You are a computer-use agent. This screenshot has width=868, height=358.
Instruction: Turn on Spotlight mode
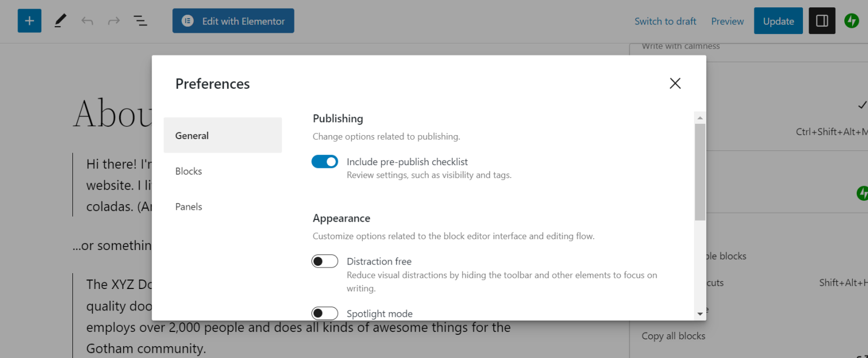[x=324, y=313]
